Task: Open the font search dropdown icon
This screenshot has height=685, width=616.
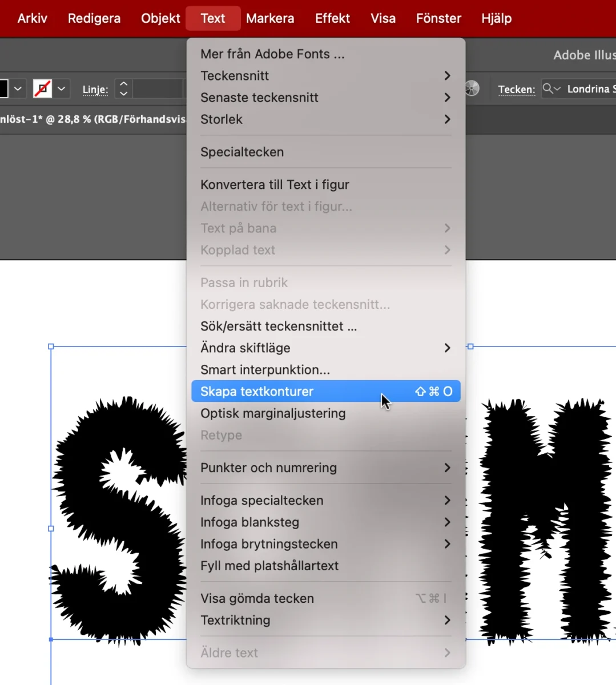Action: (x=551, y=88)
